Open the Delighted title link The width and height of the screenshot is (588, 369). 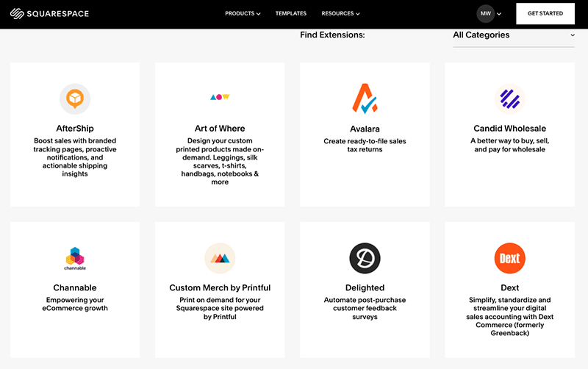point(365,287)
